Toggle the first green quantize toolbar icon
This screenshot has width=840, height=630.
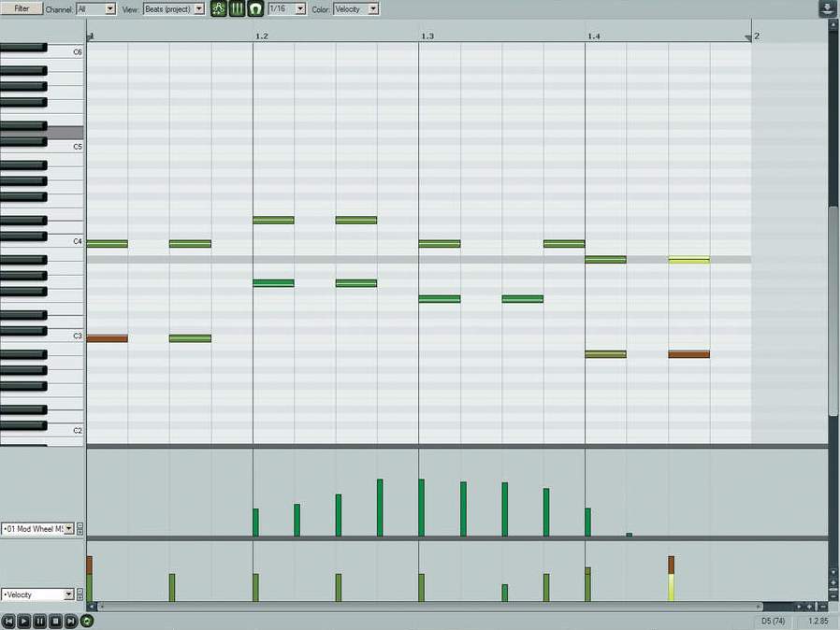[219, 8]
